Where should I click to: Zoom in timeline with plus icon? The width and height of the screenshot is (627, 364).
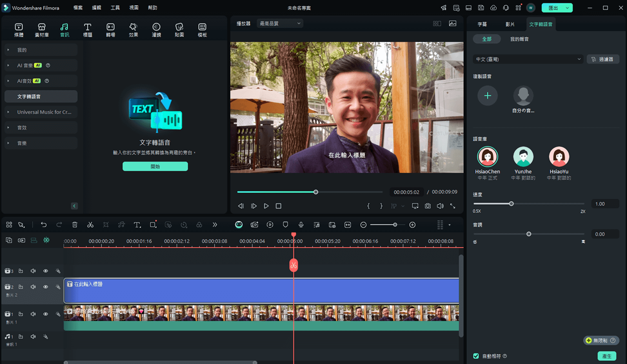pyautogui.click(x=412, y=225)
